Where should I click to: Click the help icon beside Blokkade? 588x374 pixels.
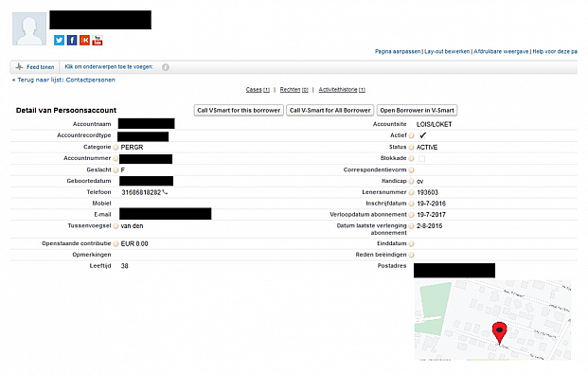(411, 159)
